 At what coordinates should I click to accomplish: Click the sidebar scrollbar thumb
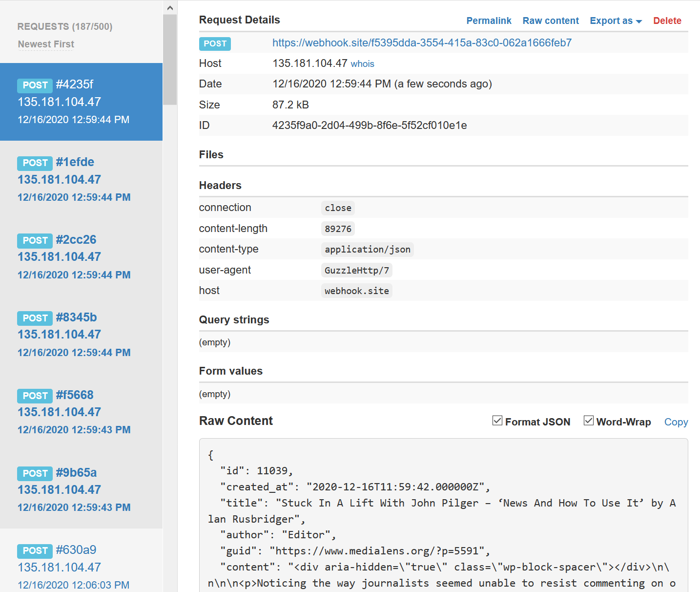pyautogui.click(x=170, y=60)
